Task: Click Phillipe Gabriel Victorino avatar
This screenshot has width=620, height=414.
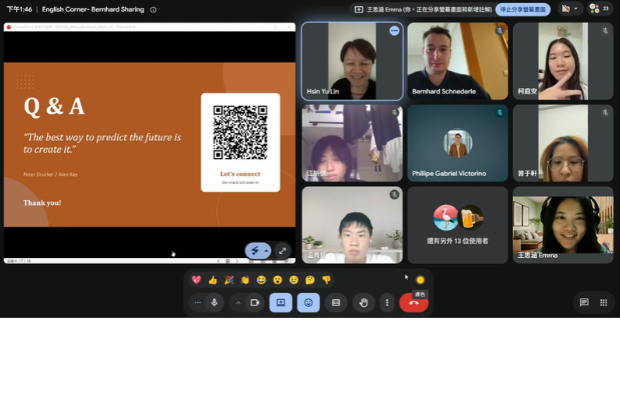Action: click(457, 143)
